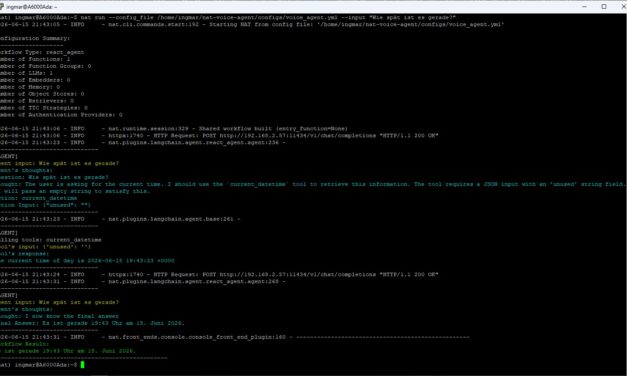Screen dimensions: 627x376
Task: Click the log line 'react_agent.agent:236'
Action: pyautogui.click(x=143, y=142)
